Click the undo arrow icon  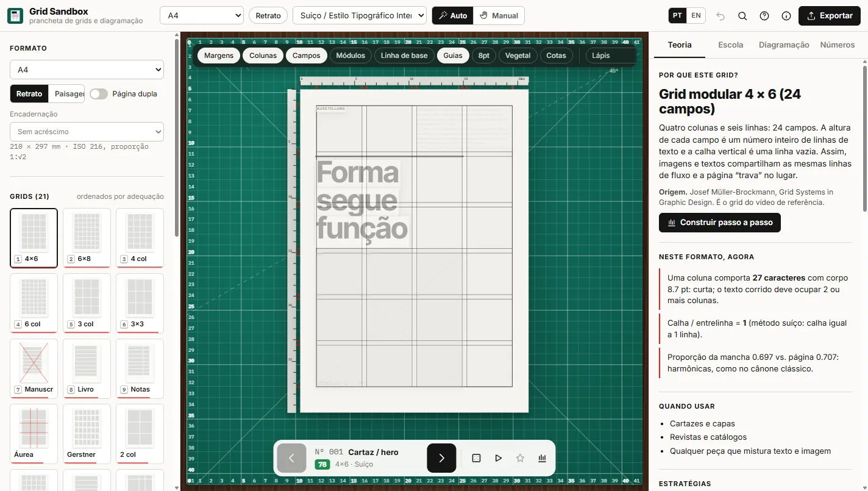pos(720,16)
